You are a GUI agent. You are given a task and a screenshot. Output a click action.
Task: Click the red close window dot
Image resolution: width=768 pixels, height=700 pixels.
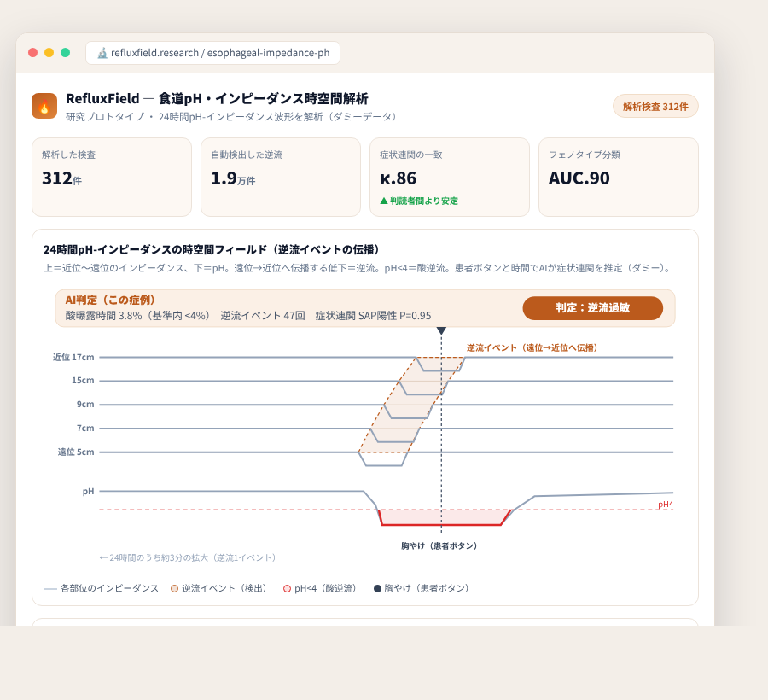[x=32, y=52]
